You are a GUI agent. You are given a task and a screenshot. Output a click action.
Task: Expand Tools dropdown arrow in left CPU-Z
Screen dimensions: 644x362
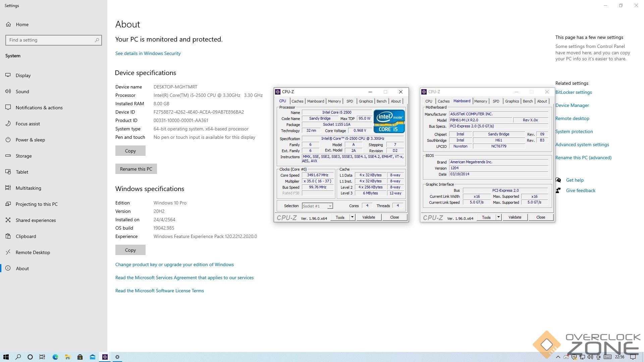352,217
